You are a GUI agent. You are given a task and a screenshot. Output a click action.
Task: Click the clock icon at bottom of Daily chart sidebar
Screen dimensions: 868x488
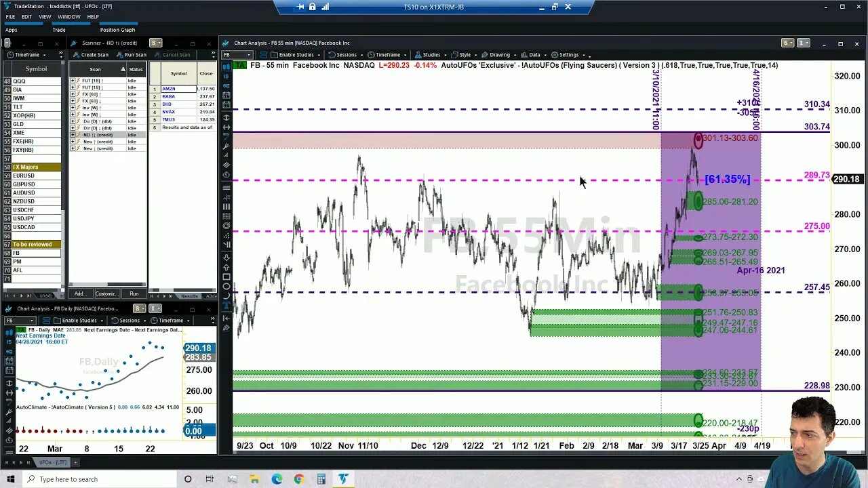click(x=9, y=441)
